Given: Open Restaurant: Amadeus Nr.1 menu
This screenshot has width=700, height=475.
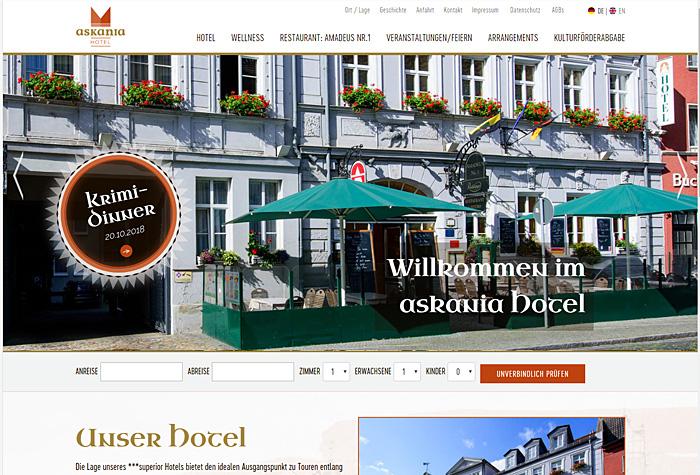Looking at the screenshot, I should click(325, 38).
